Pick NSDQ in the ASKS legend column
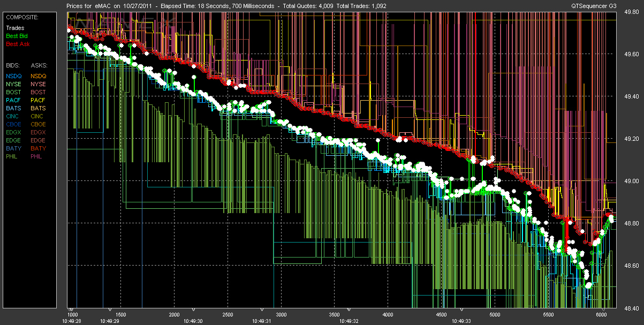 [39, 76]
